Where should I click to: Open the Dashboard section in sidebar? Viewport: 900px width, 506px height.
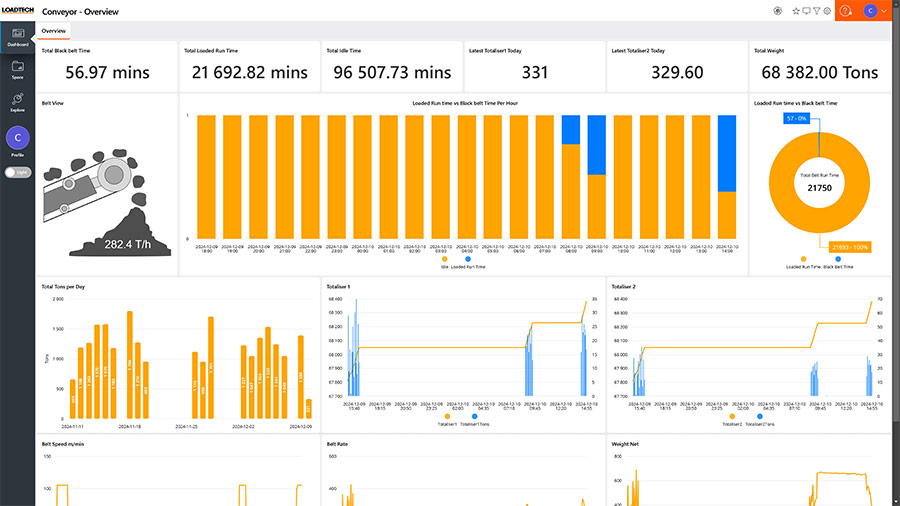[17, 35]
